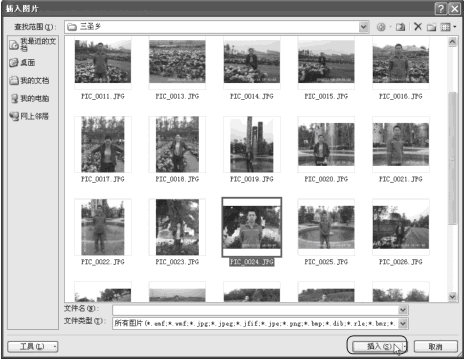Click the file name label PIC_0022.JPG

pos(103,262)
